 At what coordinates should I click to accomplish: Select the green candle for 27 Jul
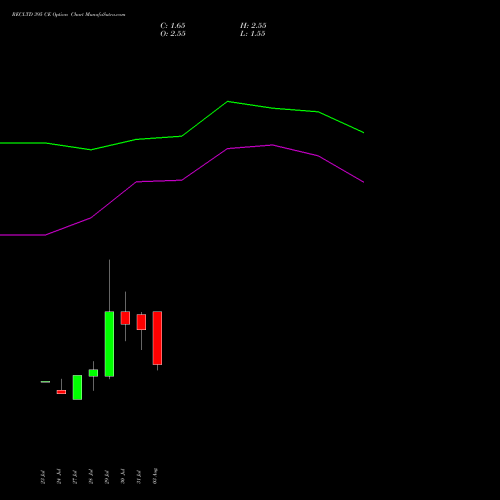(x=77, y=387)
